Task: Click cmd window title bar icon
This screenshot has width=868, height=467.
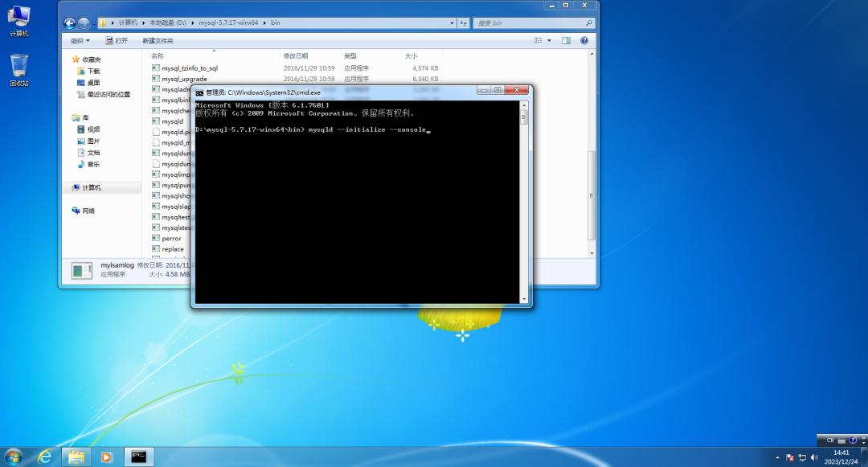Action: [199, 93]
